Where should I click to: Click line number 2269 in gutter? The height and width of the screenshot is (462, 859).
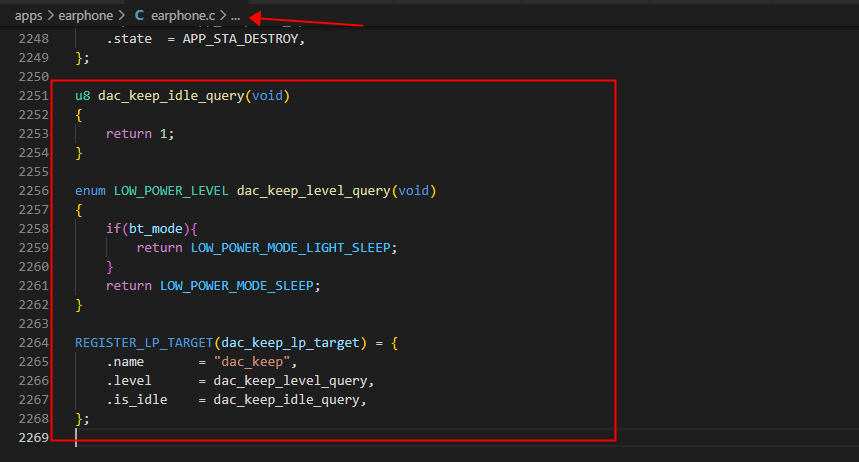point(33,437)
